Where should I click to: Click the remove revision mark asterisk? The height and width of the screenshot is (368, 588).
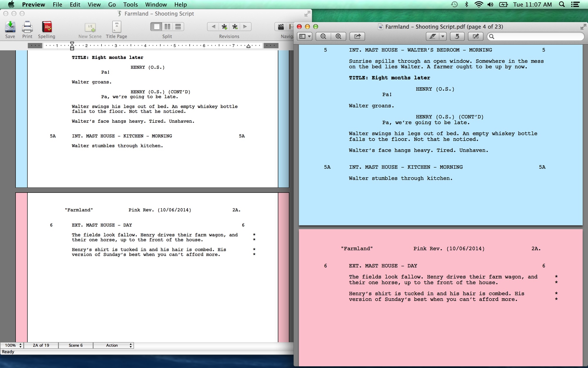tap(235, 27)
